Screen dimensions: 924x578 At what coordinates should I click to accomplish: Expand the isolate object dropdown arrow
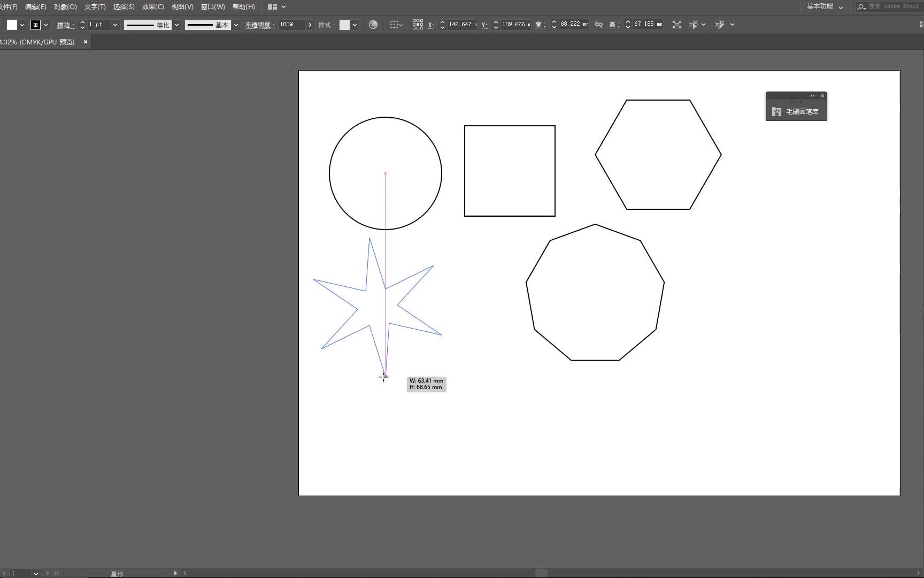[x=703, y=25]
